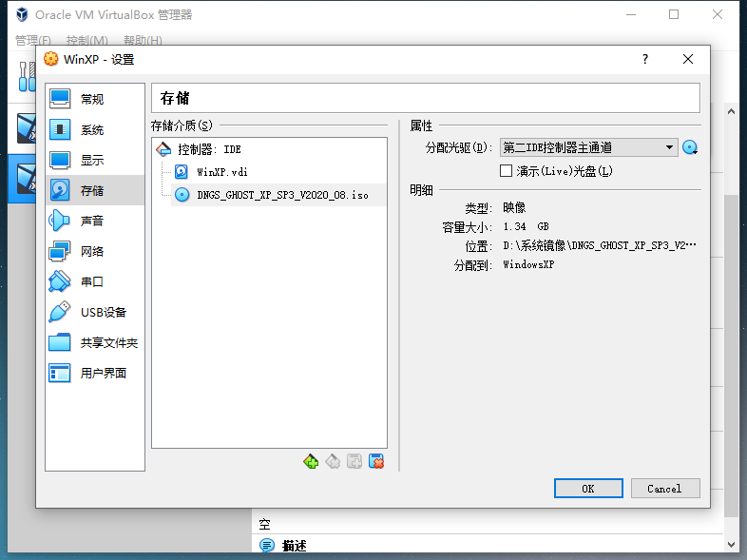747x560 pixels.
Task: Click the add storage attachment green plus icon
Action: [311, 461]
